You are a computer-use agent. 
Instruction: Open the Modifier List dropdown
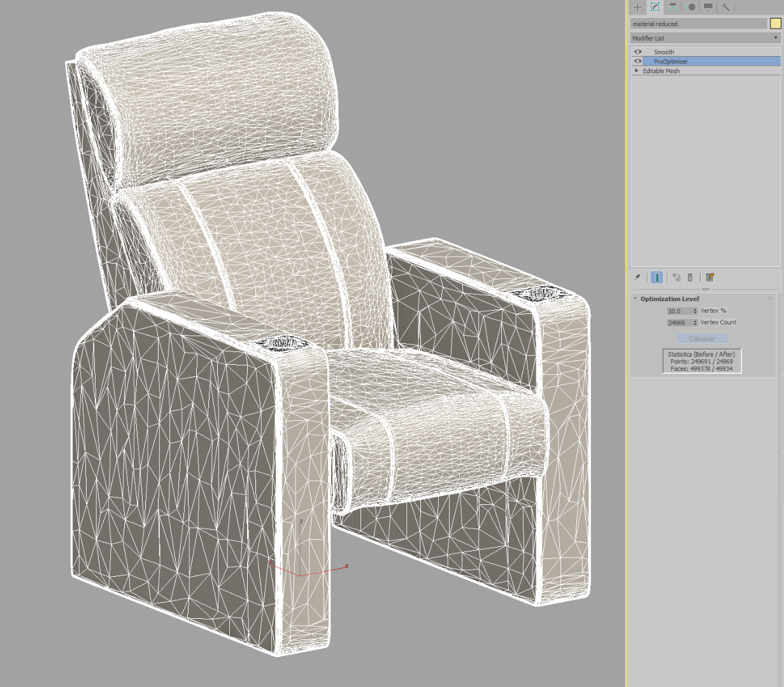coord(705,38)
